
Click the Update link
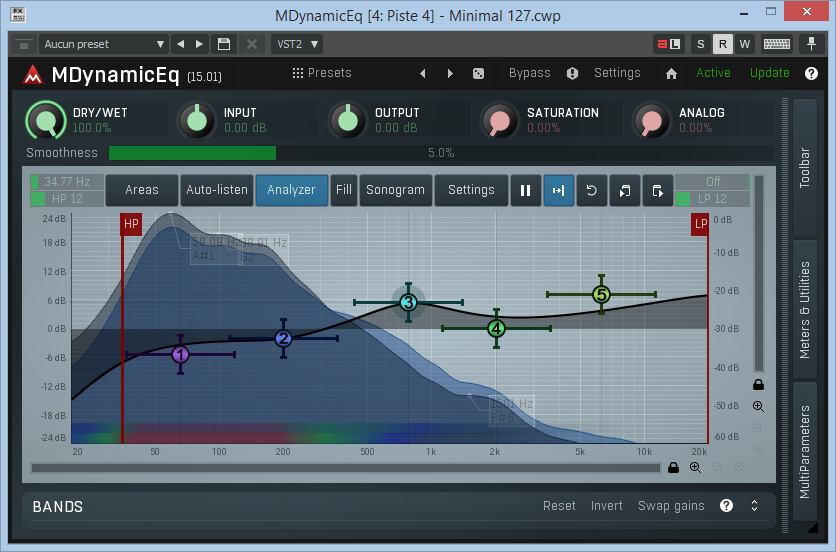[x=769, y=73]
